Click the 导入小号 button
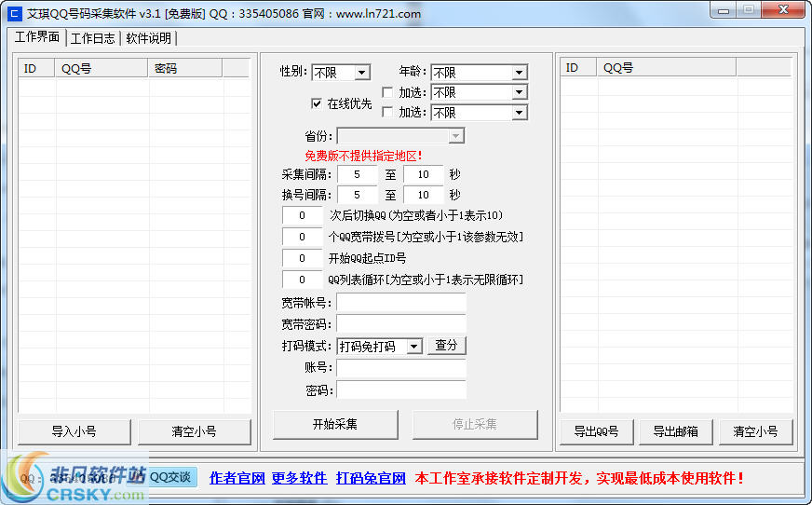The height and width of the screenshot is (505, 812). pyautogui.click(x=74, y=431)
